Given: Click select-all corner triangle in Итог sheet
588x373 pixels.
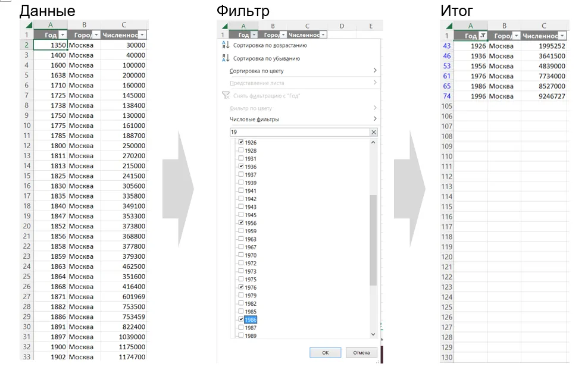Looking at the screenshot, I should 449,26.
